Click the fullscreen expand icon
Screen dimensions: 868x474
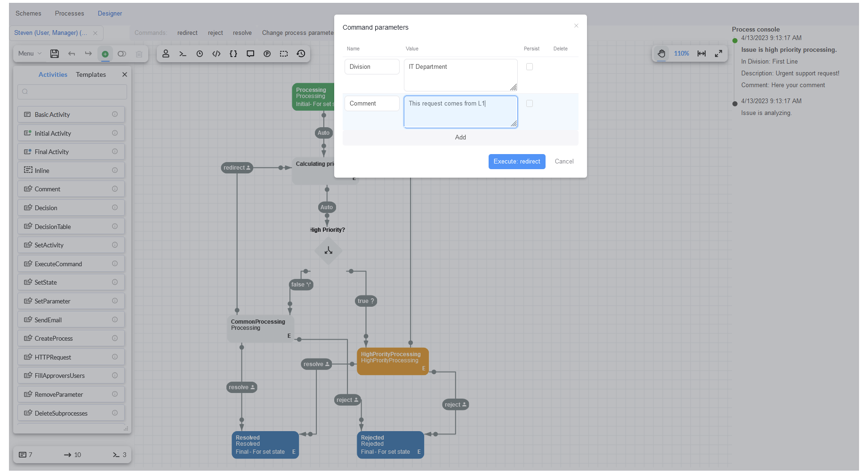(x=718, y=54)
